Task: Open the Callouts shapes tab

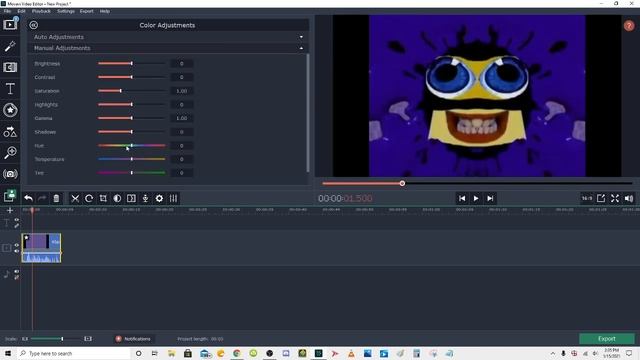Action: [10, 131]
